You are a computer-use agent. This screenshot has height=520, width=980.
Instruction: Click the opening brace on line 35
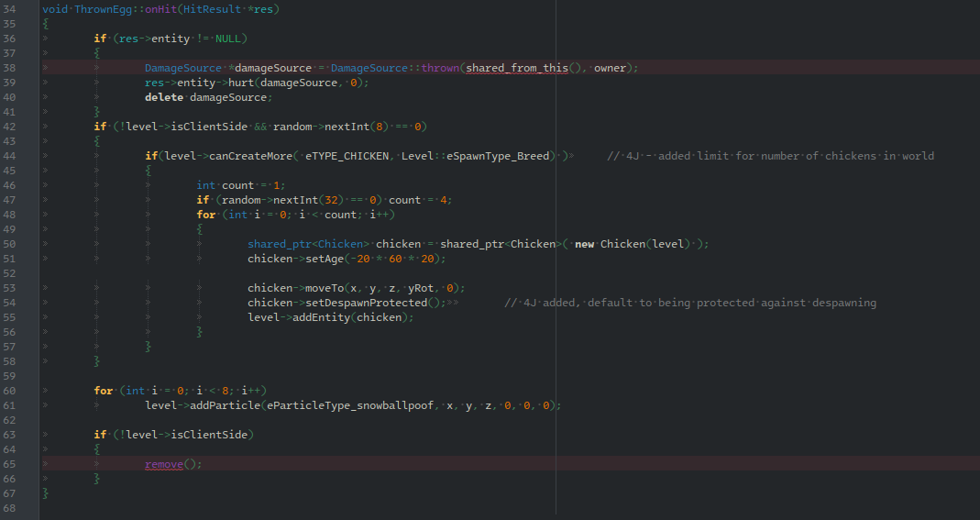pyautogui.click(x=46, y=24)
